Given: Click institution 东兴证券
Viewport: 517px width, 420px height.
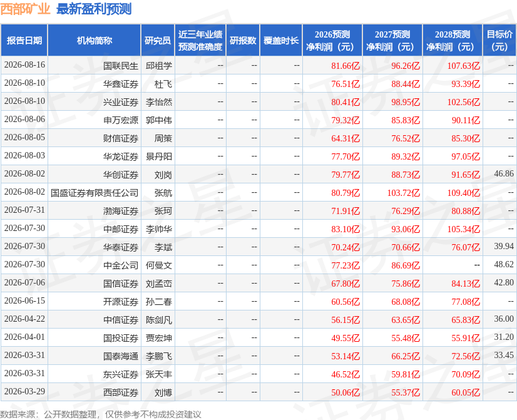Looking at the screenshot, I should [x=121, y=374].
